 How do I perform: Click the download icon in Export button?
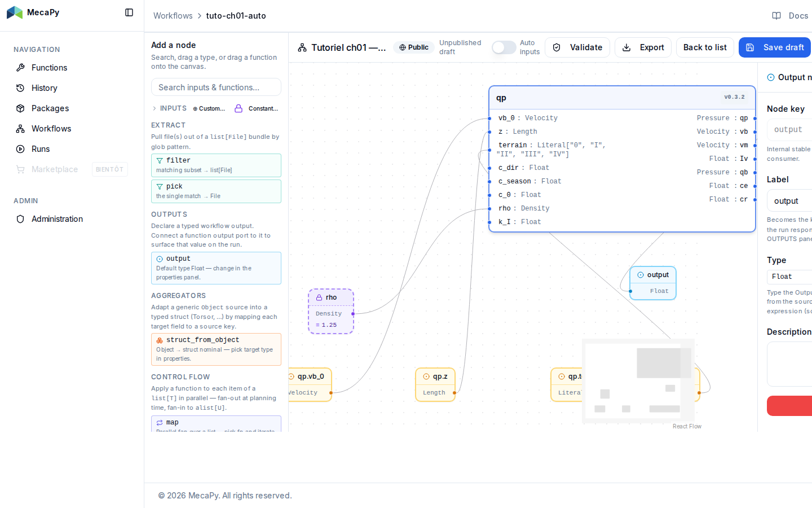(x=626, y=47)
